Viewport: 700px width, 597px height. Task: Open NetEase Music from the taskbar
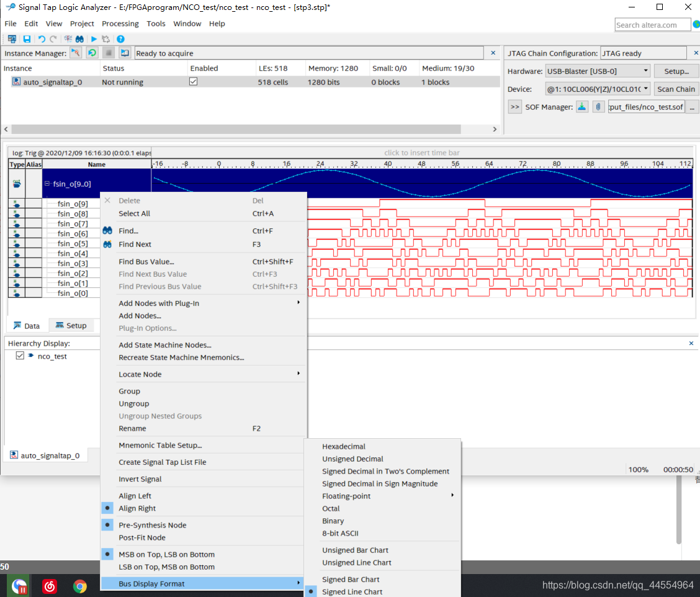click(50, 586)
